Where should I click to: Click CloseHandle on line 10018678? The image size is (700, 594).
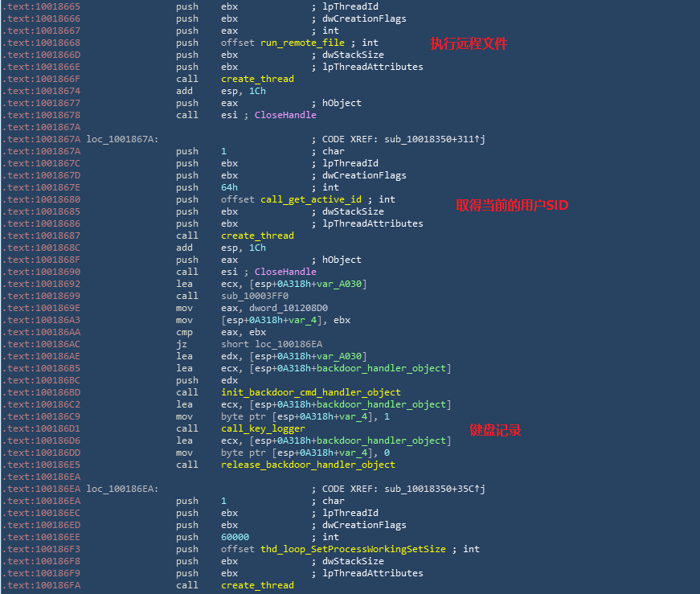tap(274, 115)
